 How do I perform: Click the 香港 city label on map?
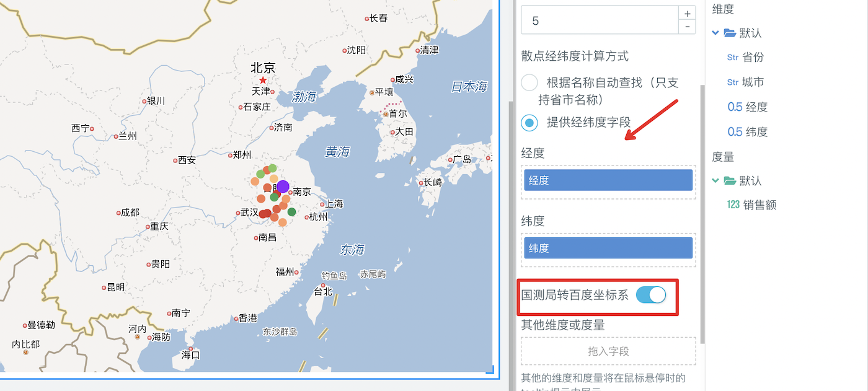click(247, 318)
